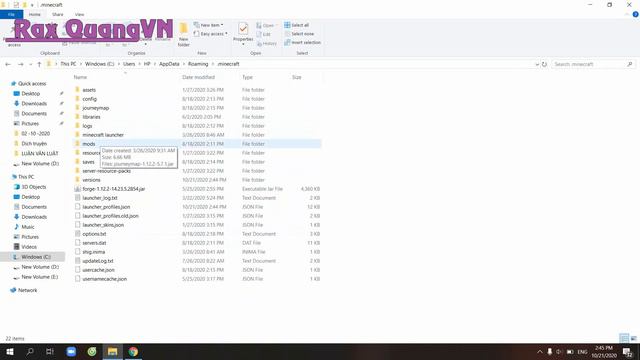Select the libraries folder

point(91,117)
